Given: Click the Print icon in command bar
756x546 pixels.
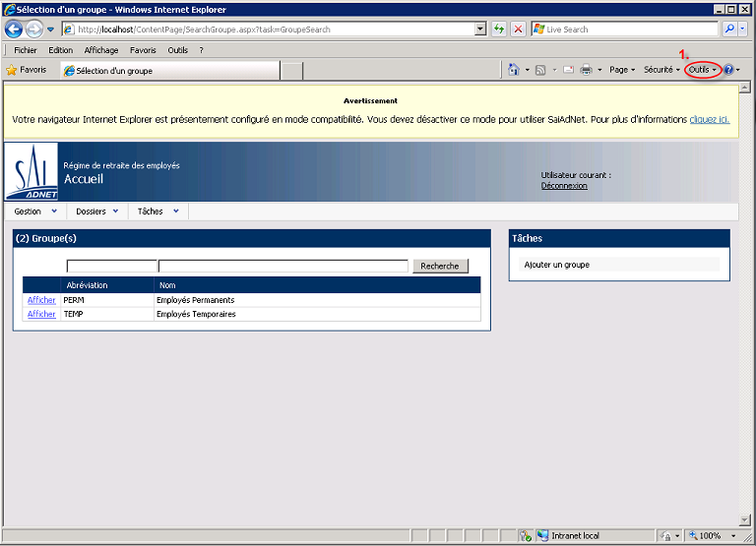Looking at the screenshot, I should 586,70.
